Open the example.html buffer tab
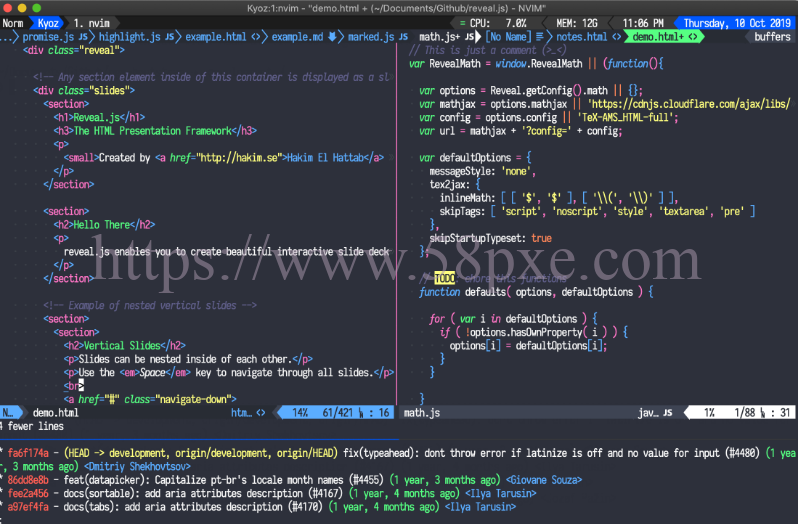798x524 pixels. (x=216, y=37)
